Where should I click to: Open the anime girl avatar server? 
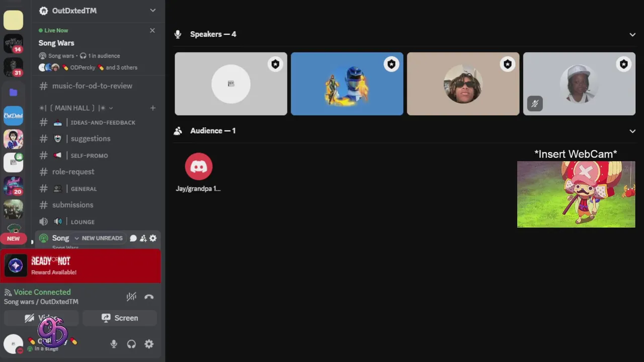13,139
